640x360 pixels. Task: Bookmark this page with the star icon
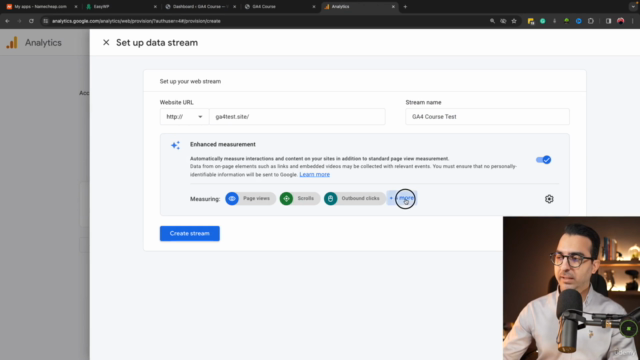[514, 21]
